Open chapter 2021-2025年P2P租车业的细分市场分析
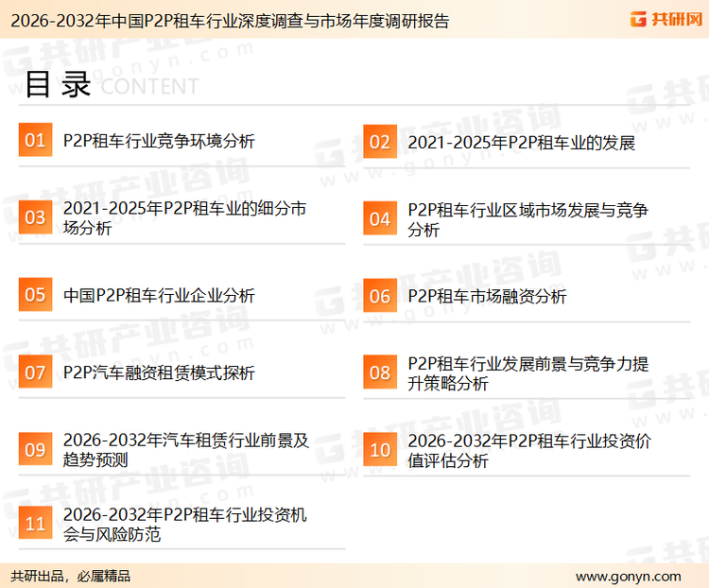 point(185,217)
